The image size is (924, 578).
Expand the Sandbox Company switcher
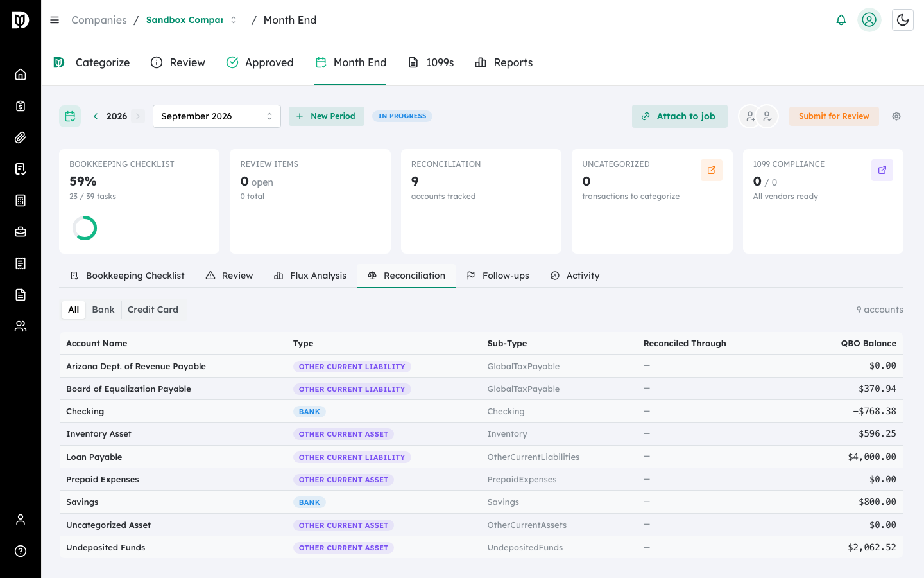191,20
